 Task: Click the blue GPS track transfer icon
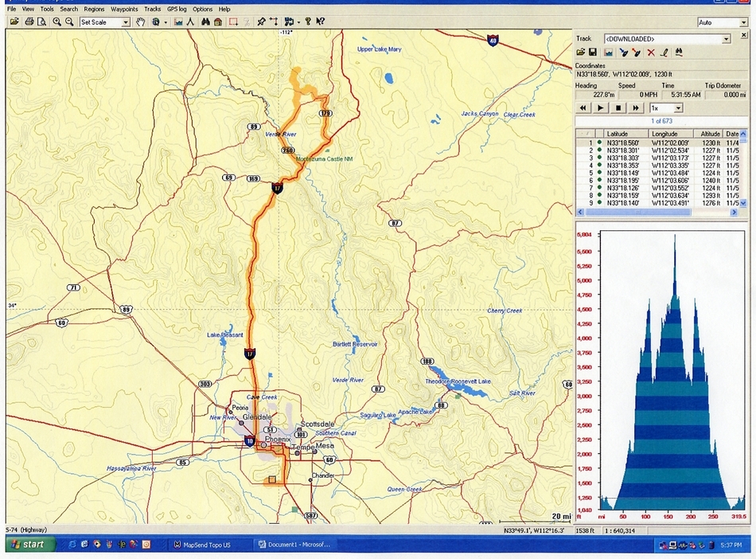pyautogui.click(x=623, y=52)
